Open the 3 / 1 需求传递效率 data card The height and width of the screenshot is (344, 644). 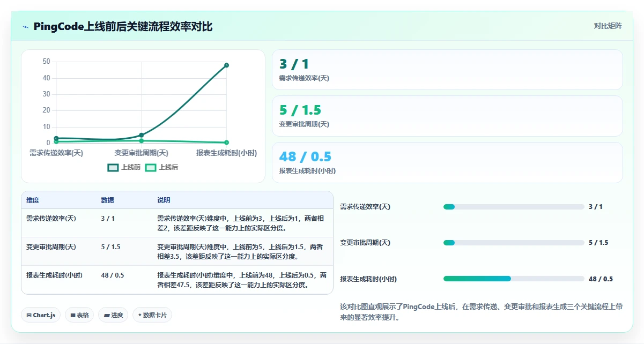coord(447,70)
